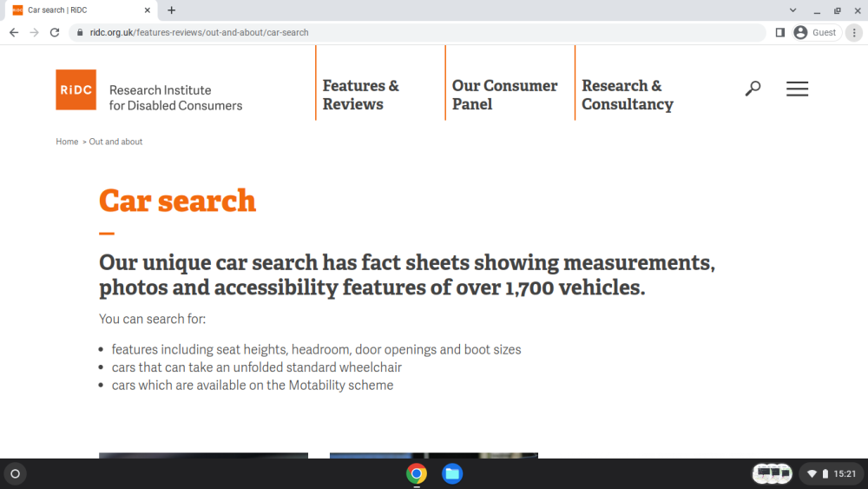Click the RiDC orange logo
This screenshot has width=868, height=489.
[76, 89]
